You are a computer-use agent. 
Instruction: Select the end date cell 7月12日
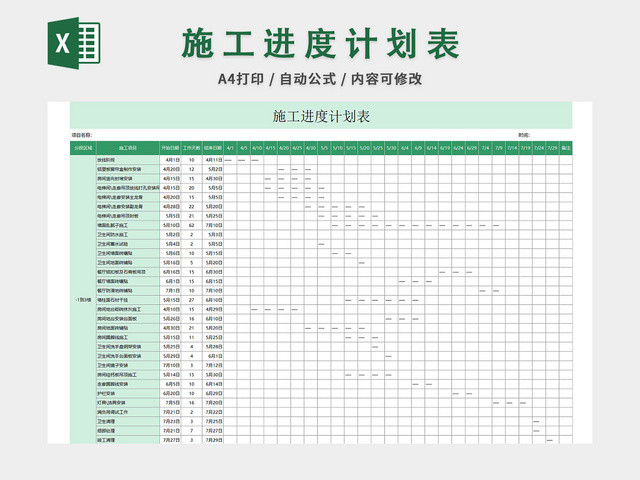(213, 365)
